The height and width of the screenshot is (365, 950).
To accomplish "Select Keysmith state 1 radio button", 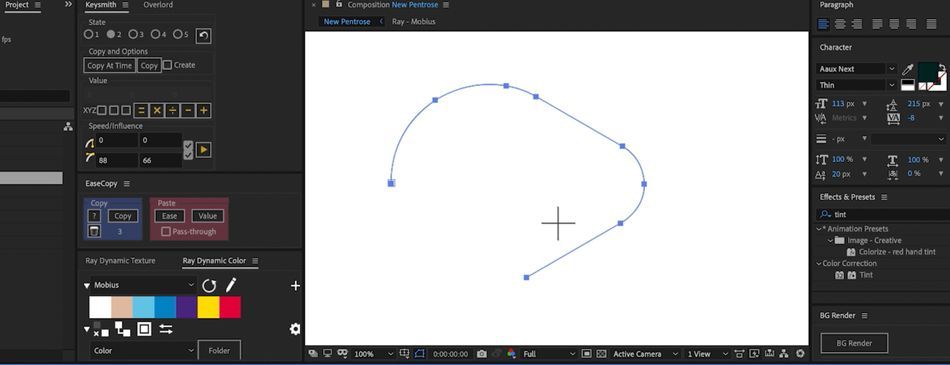I will [88, 35].
